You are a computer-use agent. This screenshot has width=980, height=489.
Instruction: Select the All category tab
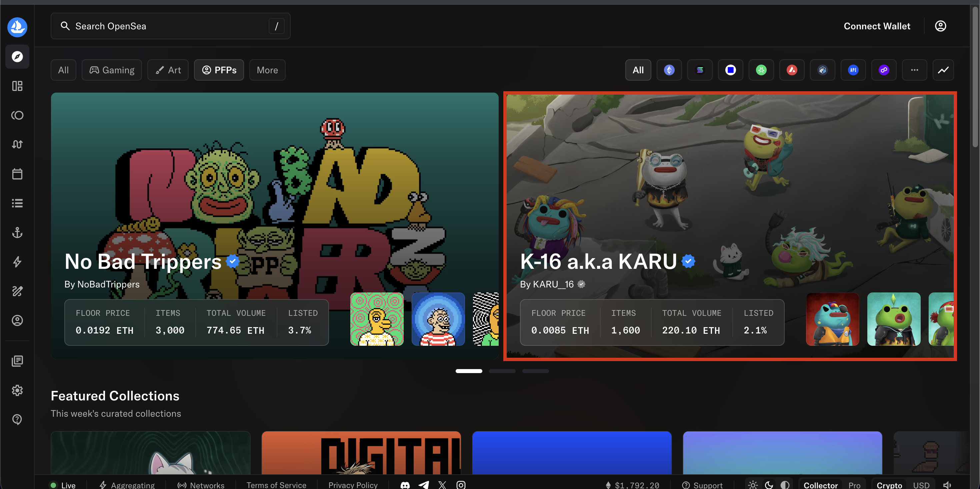click(63, 70)
